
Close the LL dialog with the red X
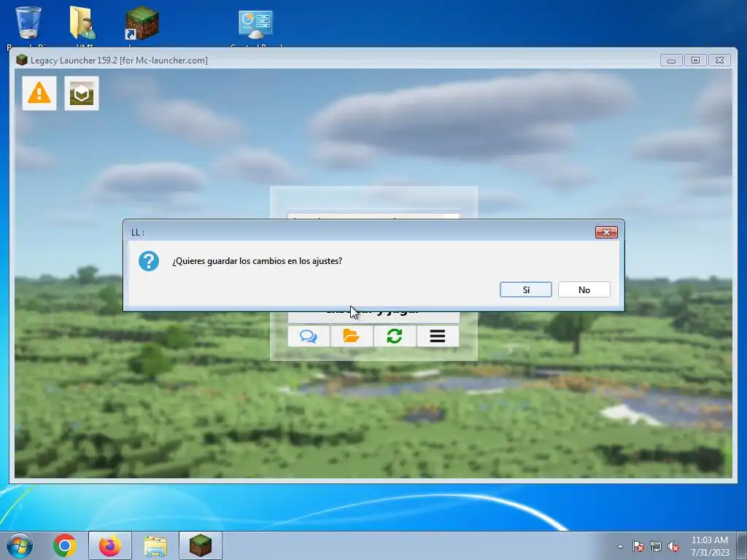point(606,232)
